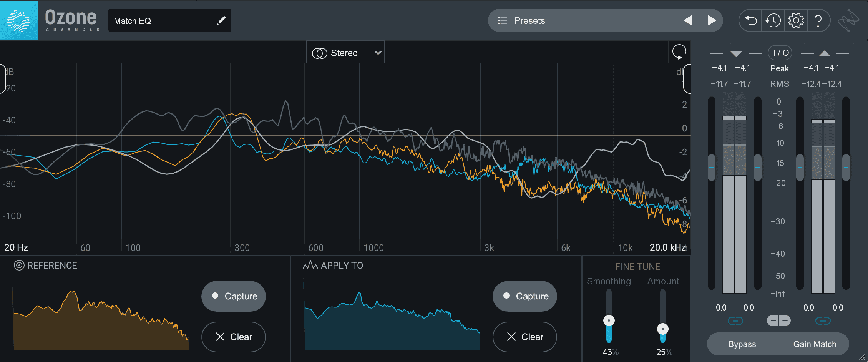
Task: Open Help question mark
Action: (x=818, y=21)
